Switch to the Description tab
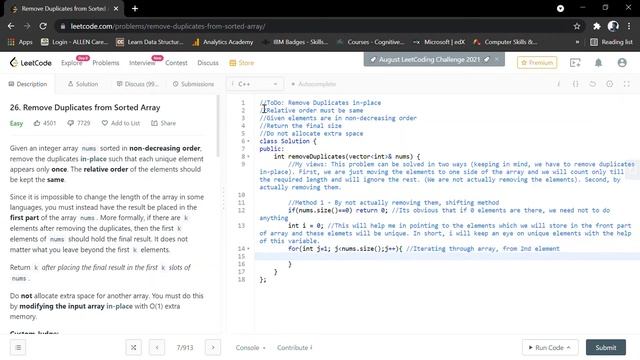 point(28,84)
